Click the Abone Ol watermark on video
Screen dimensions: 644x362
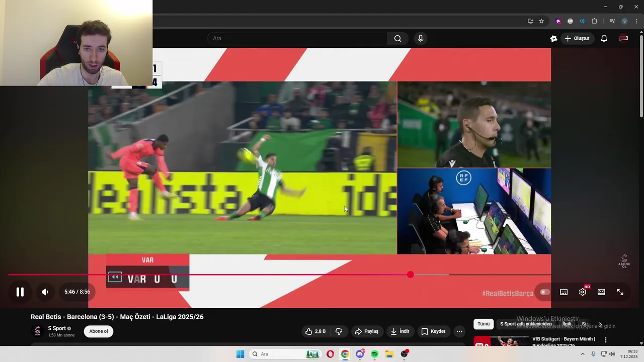(x=624, y=261)
